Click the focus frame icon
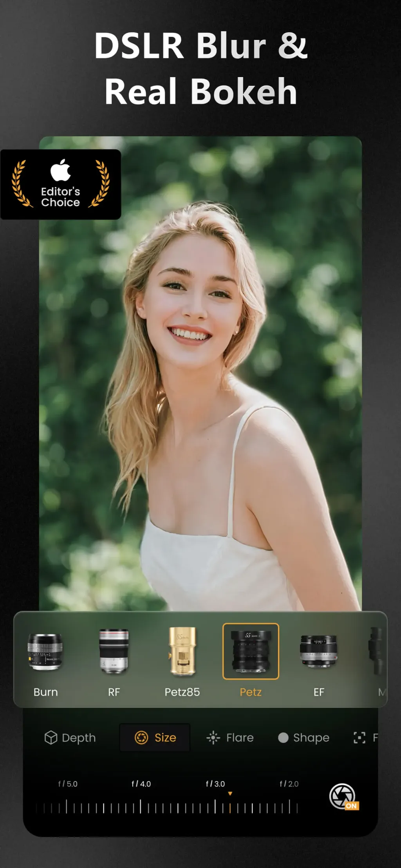This screenshot has height=868, width=401. point(359,738)
